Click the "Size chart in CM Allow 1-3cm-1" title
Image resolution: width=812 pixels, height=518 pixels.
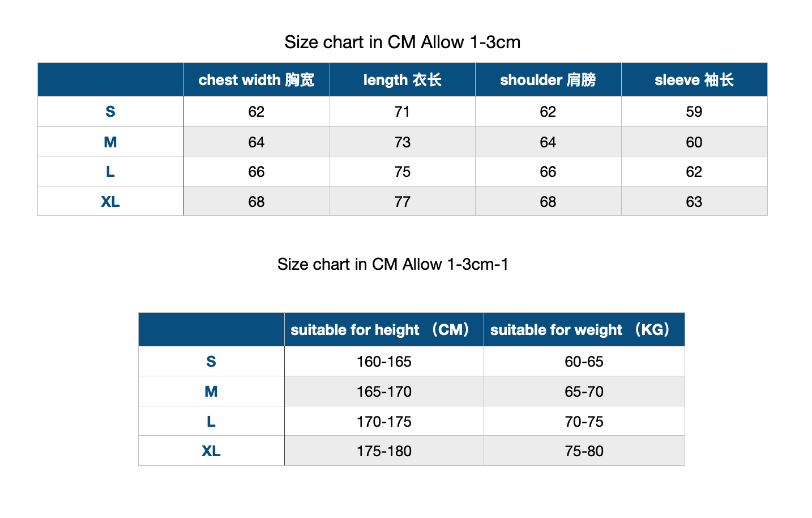pyautogui.click(x=393, y=265)
